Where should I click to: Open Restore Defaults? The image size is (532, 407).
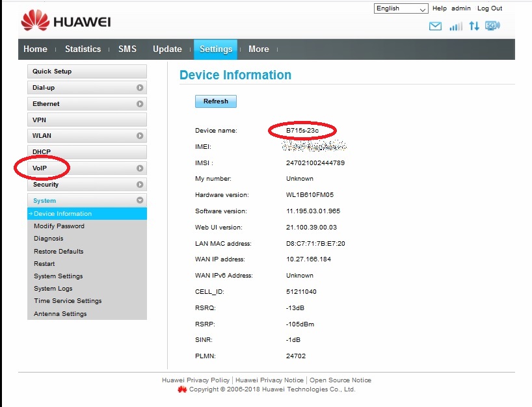pyautogui.click(x=59, y=252)
